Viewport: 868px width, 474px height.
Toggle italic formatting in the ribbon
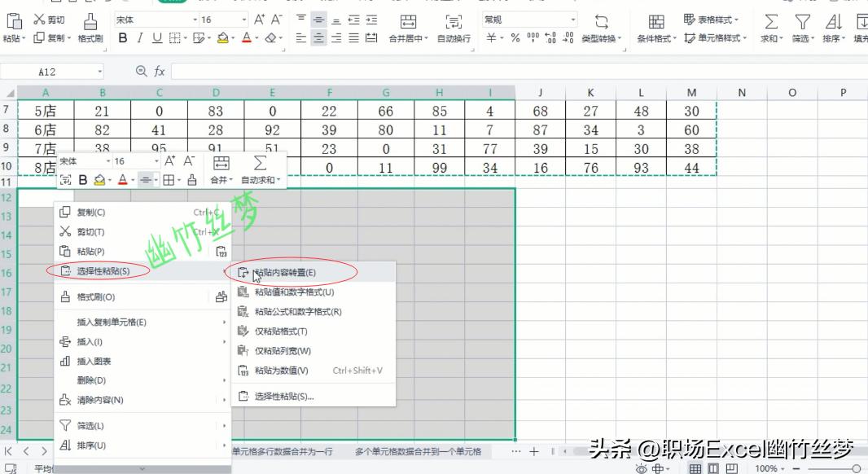(138, 37)
